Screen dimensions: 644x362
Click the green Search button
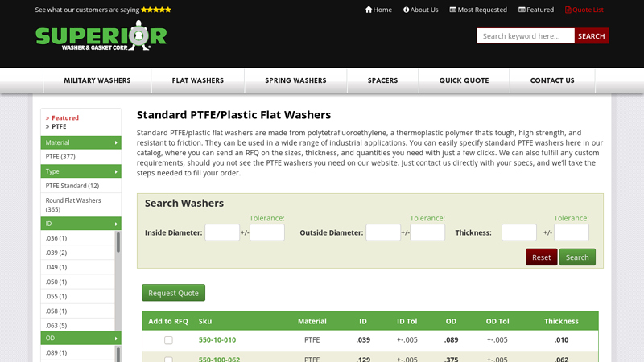pyautogui.click(x=577, y=257)
